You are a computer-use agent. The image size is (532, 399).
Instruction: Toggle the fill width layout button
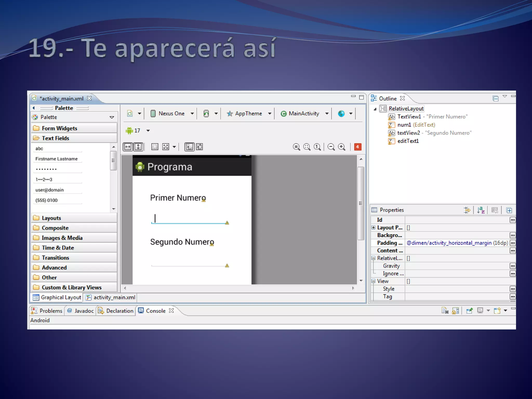(128, 147)
